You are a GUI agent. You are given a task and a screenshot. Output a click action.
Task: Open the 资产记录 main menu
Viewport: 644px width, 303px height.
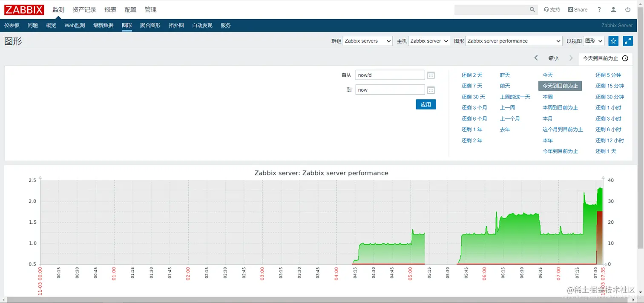84,9
